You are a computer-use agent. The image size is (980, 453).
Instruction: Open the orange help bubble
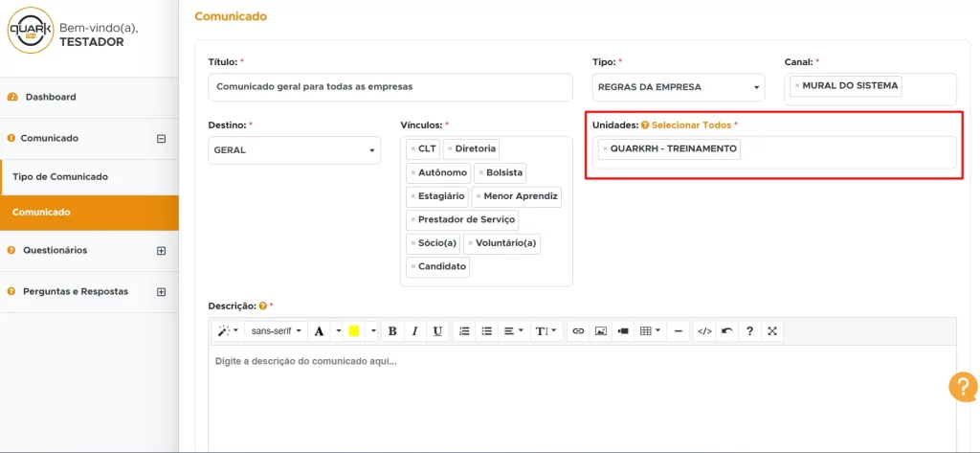click(x=962, y=387)
